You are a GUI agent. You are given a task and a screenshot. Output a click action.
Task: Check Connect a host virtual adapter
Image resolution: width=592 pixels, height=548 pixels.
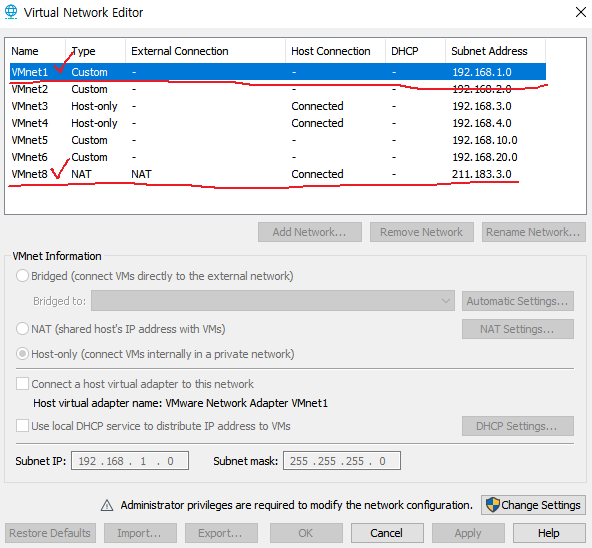tap(22, 384)
